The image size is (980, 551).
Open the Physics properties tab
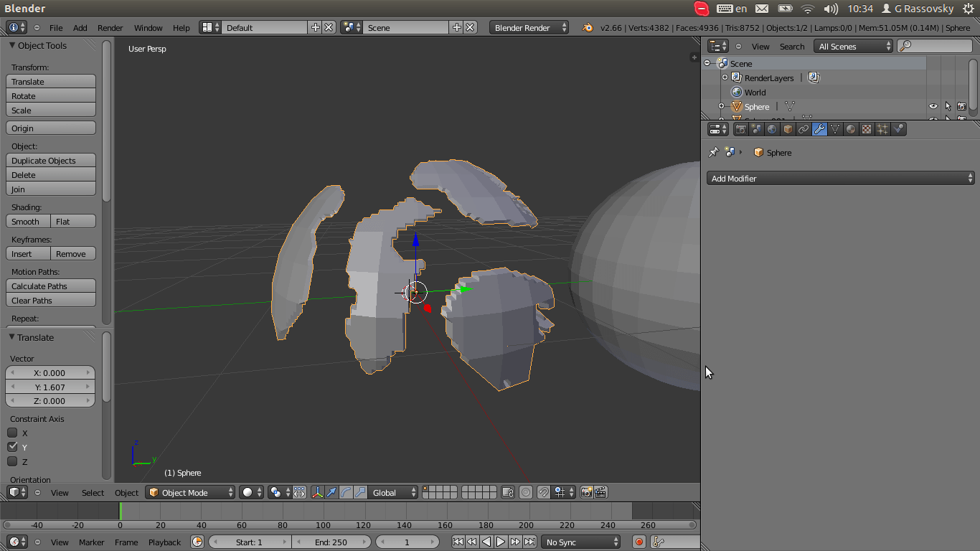pos(898,128)
